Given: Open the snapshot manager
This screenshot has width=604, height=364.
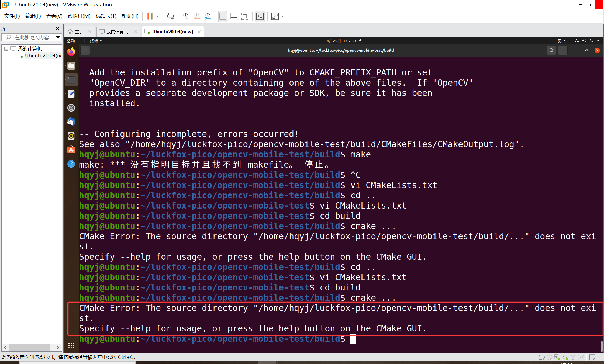Looking at the screenshot, I should tap(208, 16).
